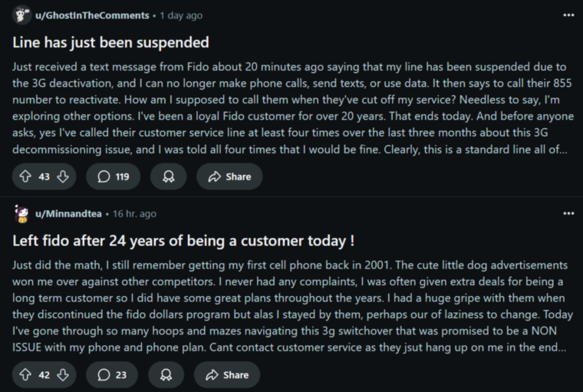Downvote the 'Line has just been suspended' post
This screenshot has width=583, height=392.
[63, 176]
